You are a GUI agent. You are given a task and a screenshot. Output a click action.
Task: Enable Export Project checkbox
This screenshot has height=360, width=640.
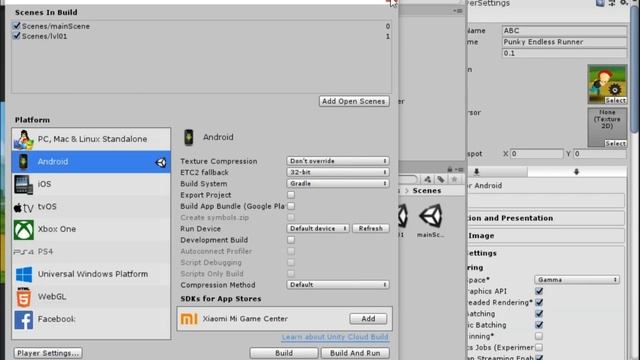click(x=291, y=195)
